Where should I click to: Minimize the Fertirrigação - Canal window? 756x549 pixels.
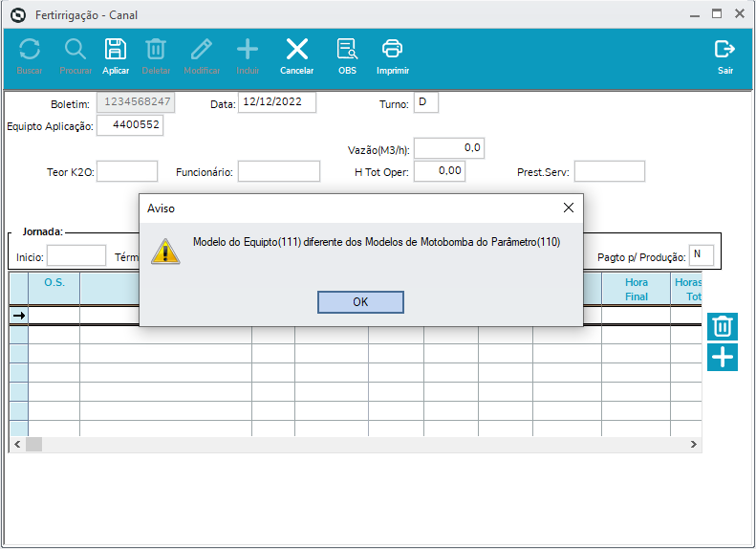pos(694,15)
